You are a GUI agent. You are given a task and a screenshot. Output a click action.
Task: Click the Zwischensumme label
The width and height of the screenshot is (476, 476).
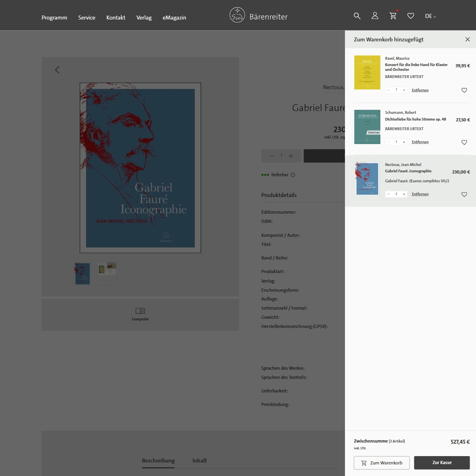click(x=371, y=441)
